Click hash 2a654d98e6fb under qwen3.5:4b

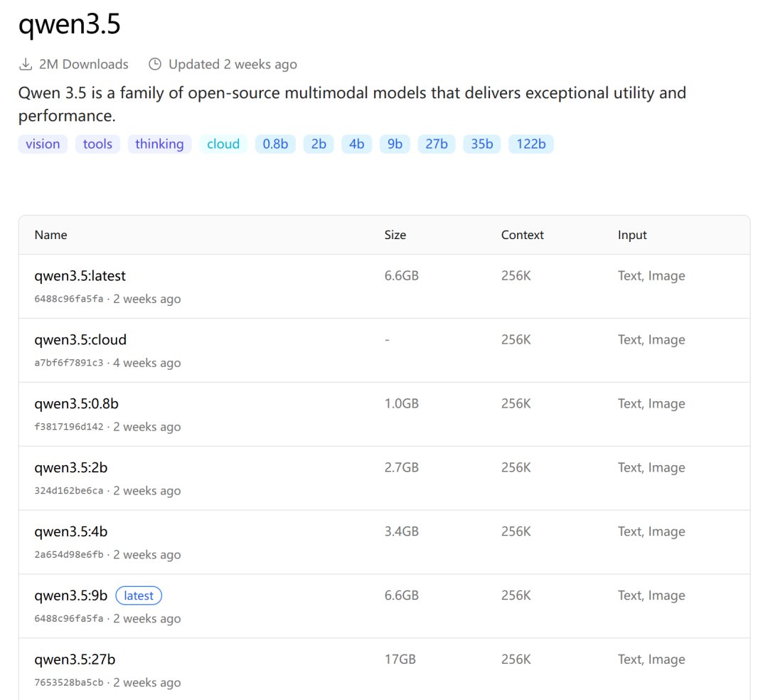pos(68,554)
